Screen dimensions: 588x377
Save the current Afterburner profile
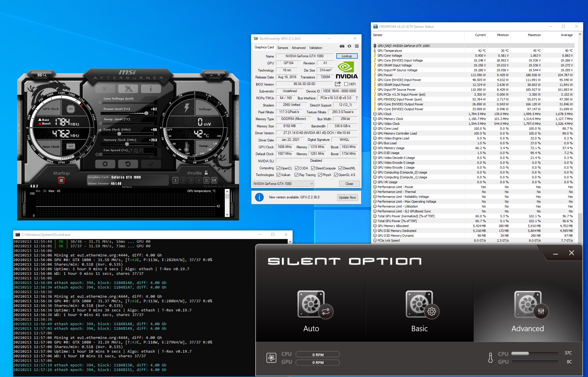pyautogui.click(x=214, y=180)
